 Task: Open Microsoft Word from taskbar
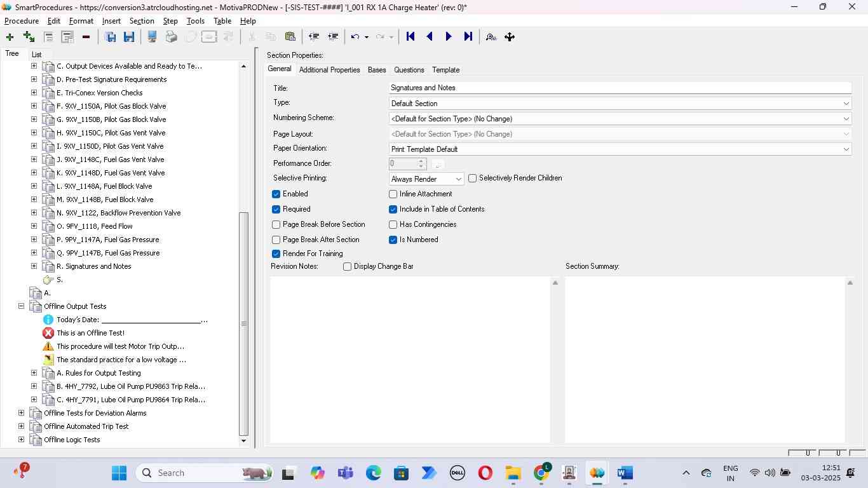pyautogui.click(x=625, y=473)
